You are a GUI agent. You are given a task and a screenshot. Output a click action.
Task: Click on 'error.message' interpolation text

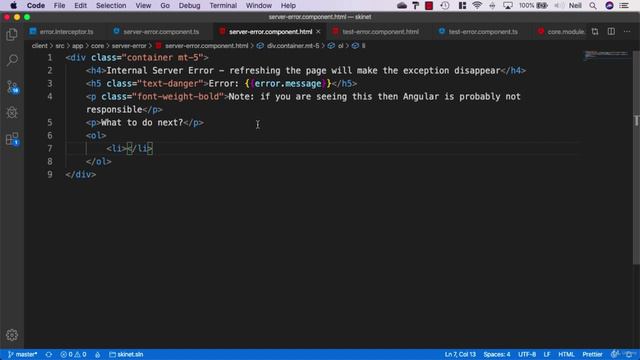point(288,83)
